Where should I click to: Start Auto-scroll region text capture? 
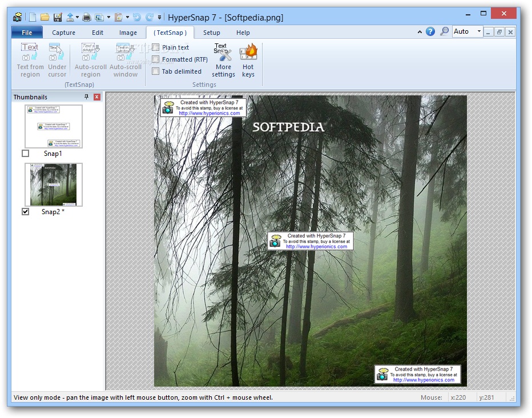[x=91, y=60]
